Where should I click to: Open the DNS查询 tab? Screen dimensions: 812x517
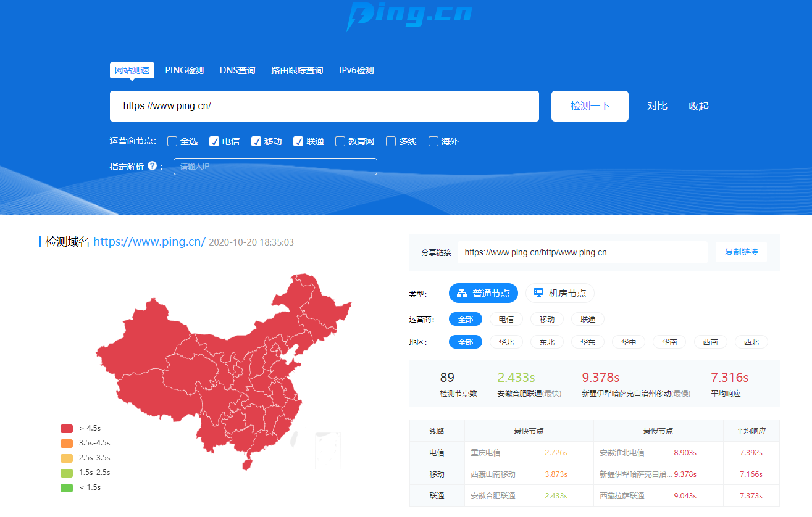pos(237,70)
